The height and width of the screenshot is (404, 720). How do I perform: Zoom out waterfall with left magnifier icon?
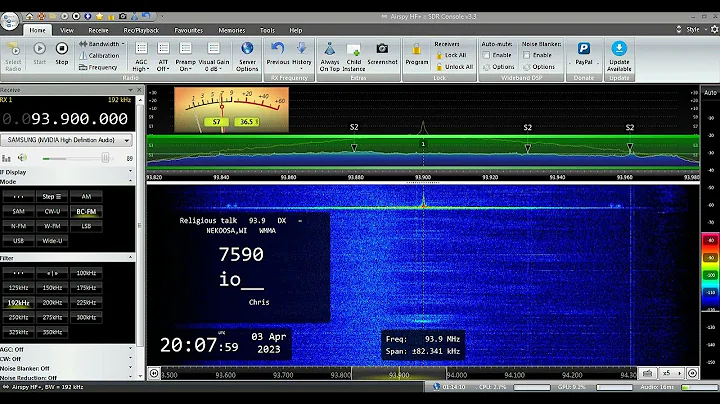tap(154, 373)
